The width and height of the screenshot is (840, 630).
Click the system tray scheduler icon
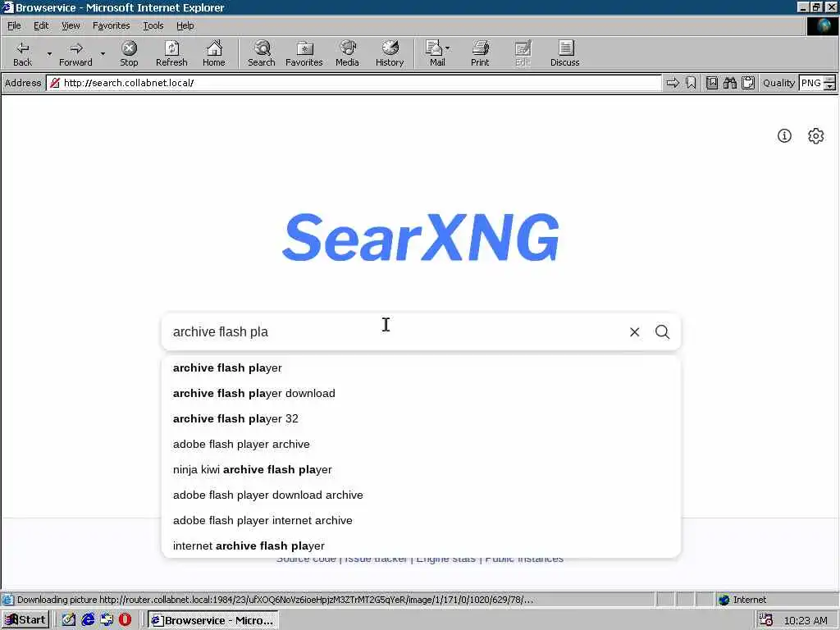(766, 620)
